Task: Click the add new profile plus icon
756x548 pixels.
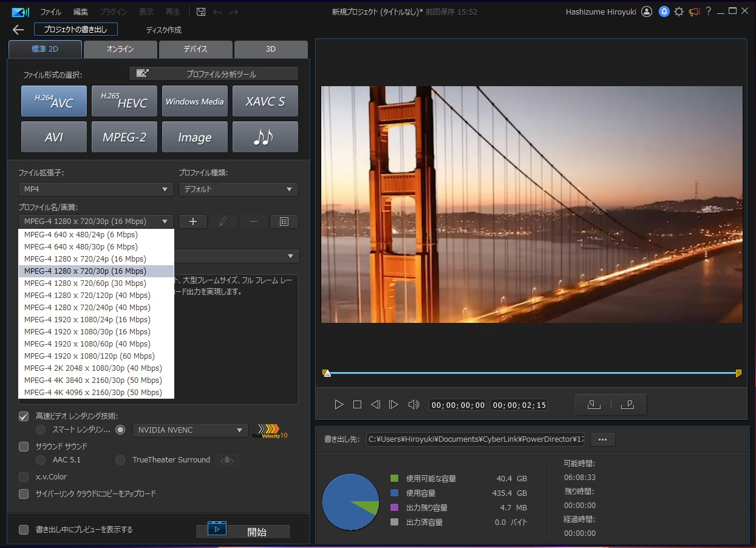Action: (193, 222)
